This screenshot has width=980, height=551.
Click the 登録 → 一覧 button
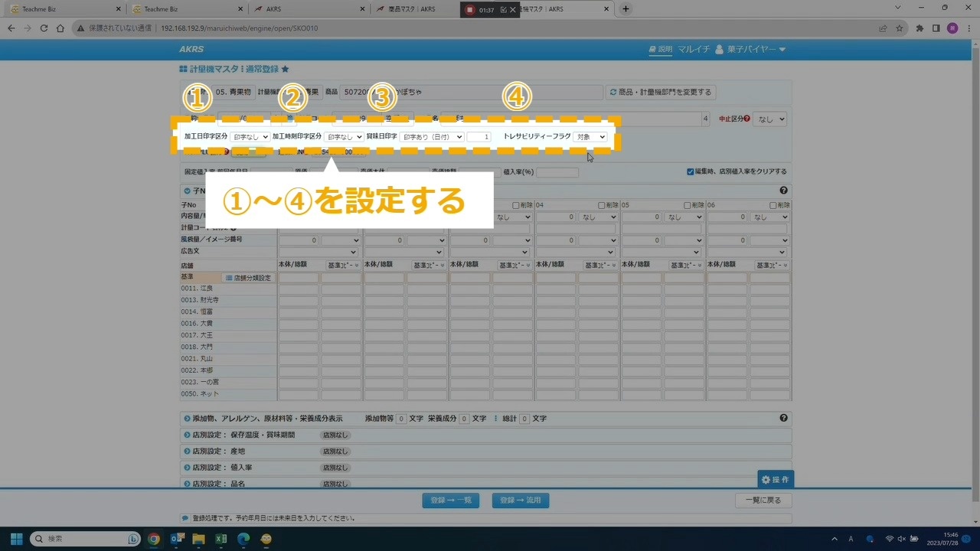pyautogui.click(x=451, y=500)
